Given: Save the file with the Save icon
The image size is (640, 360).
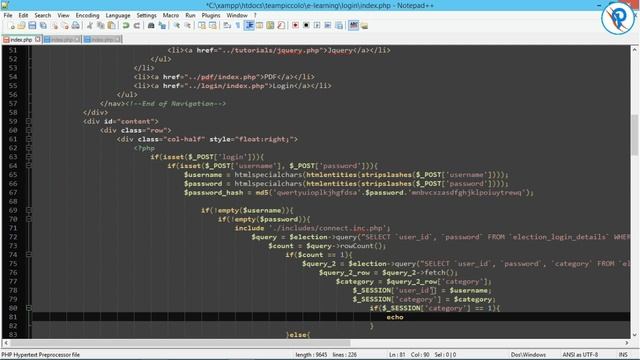Looking at the screenshot, I should [32, 25].
